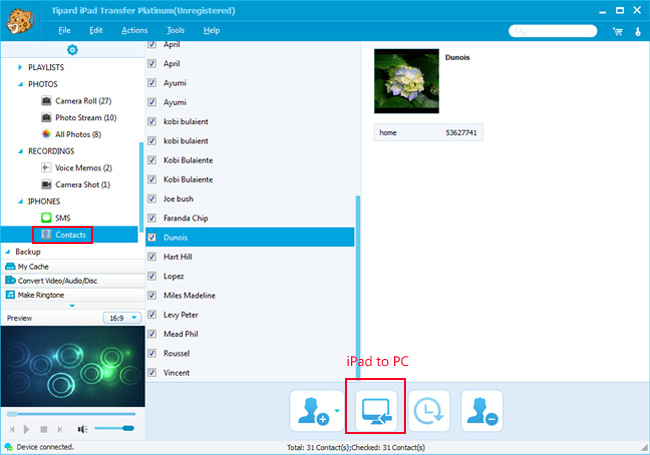The image size is (650, 455).
Task: Click the home phone number 53627741 field
Action: tap(428, 133)
